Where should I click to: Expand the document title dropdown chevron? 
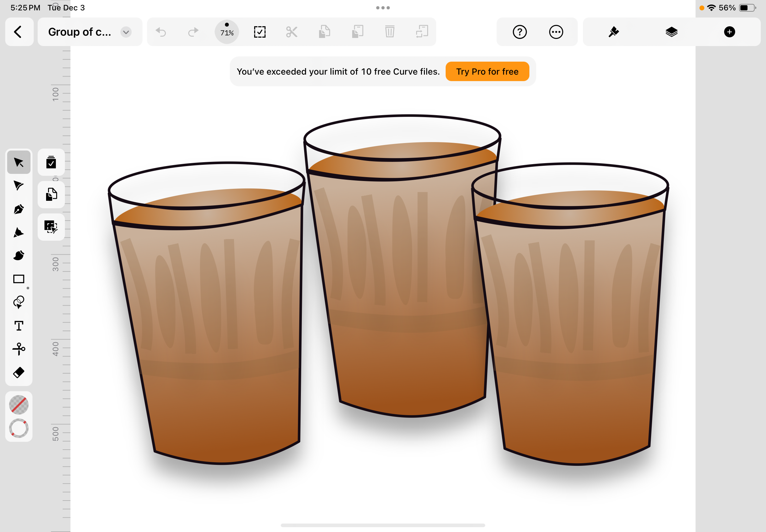point(126,32)
